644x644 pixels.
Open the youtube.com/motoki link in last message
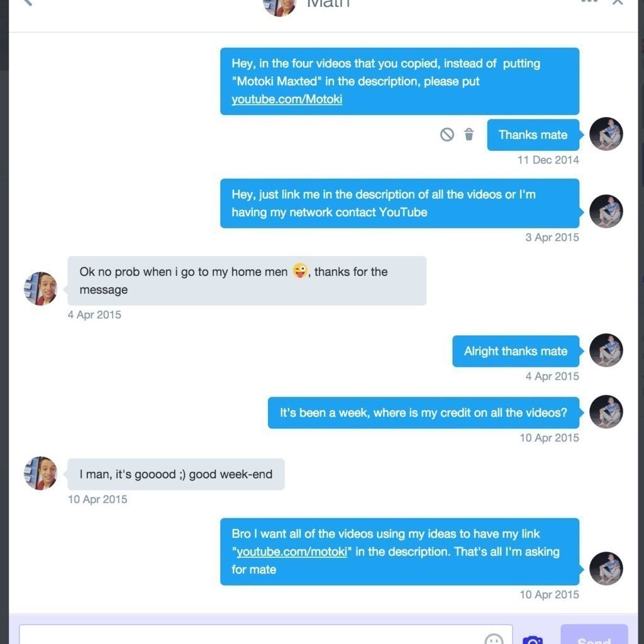click(292, 552)
